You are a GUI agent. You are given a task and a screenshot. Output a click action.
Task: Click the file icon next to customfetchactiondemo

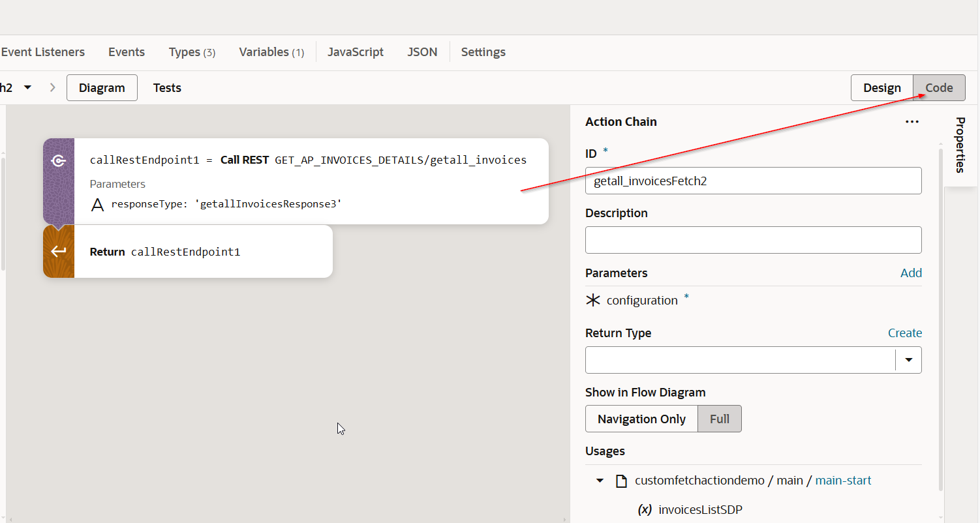(x=622, y=481)
